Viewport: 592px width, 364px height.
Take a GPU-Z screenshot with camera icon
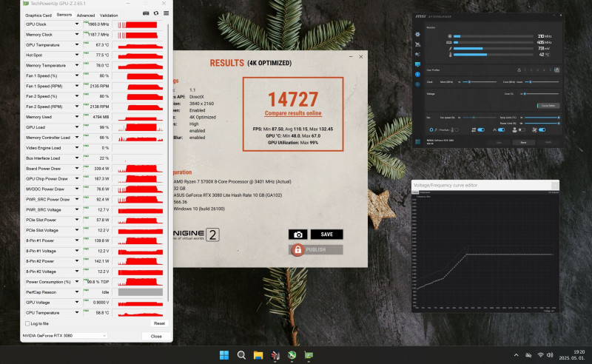(146, 13)
